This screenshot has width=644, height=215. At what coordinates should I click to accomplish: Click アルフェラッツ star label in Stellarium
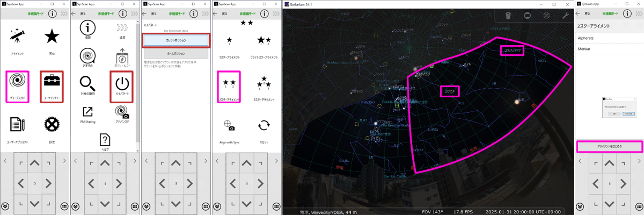click(512, 51)
